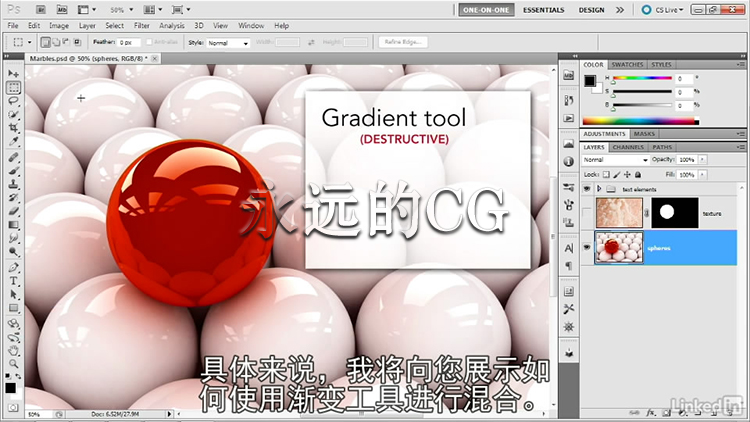Expand the text elements layer group
The image size is (750, 422).
pyautogui.click(x=599, y=189)
